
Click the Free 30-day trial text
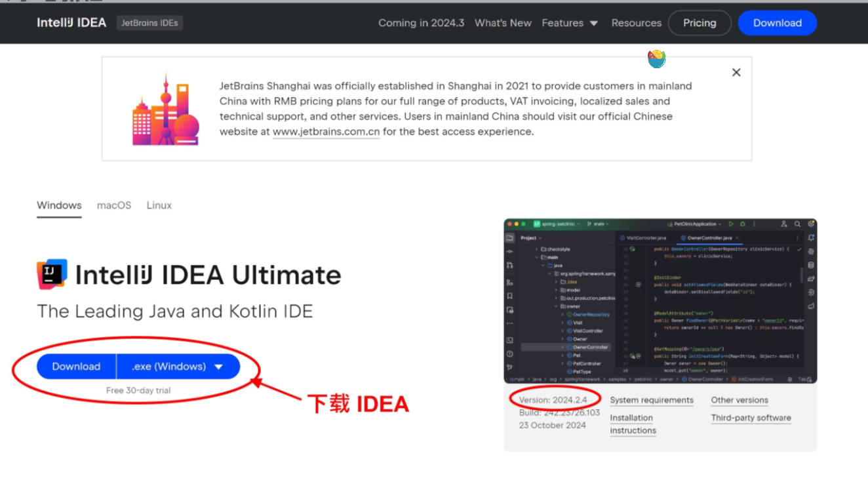(138, 390)
